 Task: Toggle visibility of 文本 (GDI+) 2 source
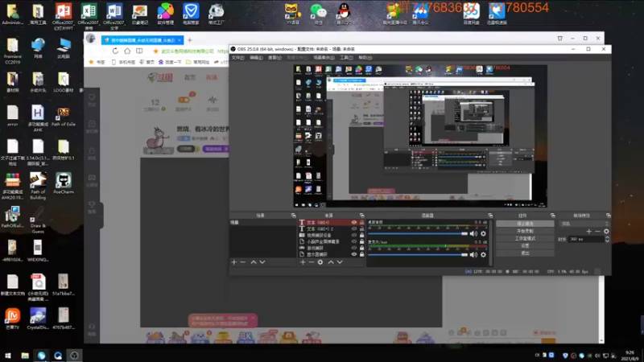[x=354, y=229]
